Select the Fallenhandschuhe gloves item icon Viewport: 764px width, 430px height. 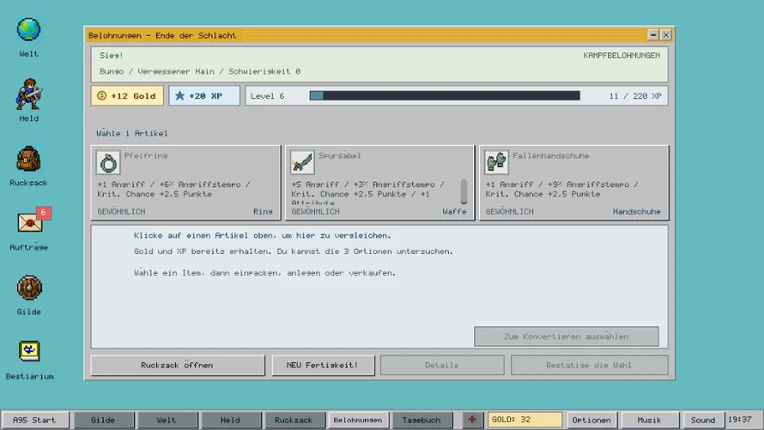click(496, 162)
